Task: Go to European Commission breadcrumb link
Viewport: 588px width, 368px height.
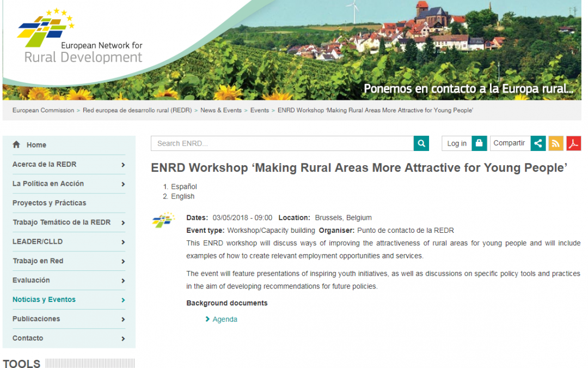Action: click(43, 110)
